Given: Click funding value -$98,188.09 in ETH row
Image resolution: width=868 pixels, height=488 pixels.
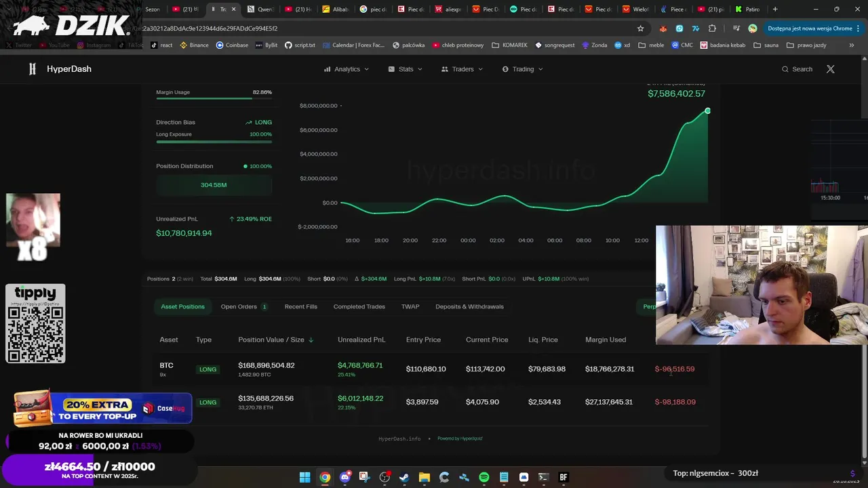Looking at the screenshot, I should point(675,402).
